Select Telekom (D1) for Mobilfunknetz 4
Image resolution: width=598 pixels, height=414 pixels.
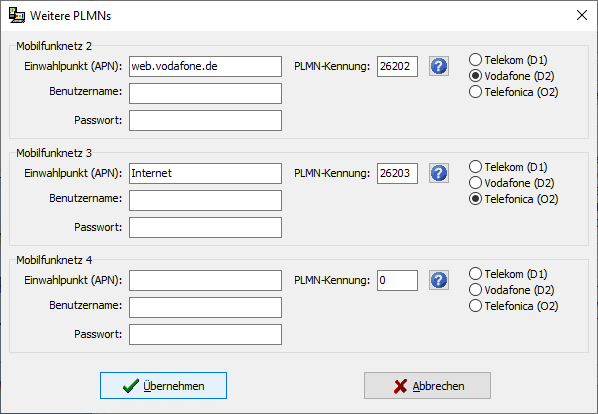tap(508, 274)
